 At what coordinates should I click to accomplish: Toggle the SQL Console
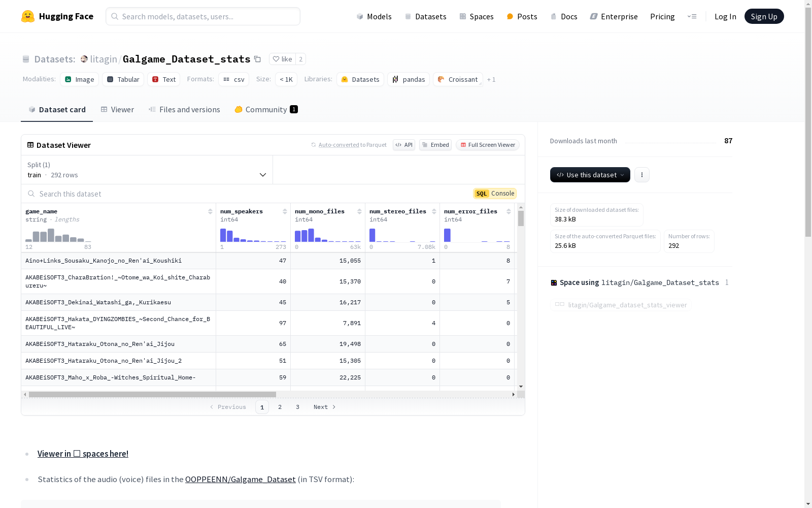(x=495, y=194)
